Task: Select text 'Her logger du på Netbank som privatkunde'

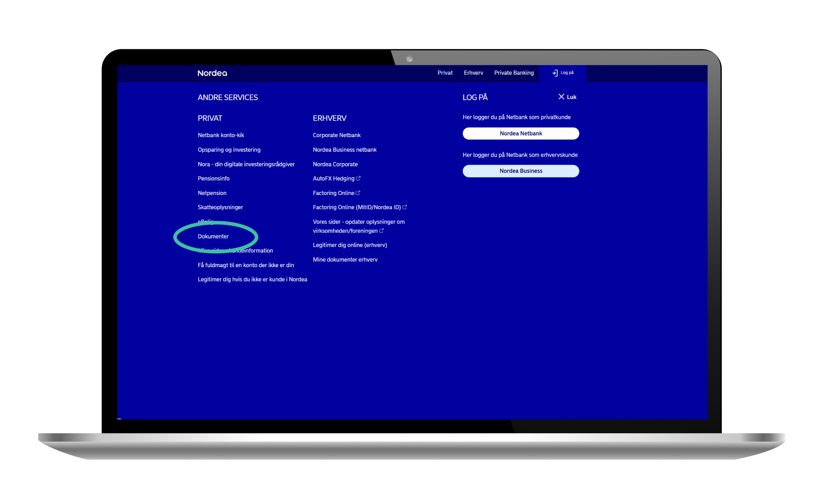Action: click(517, 117)
